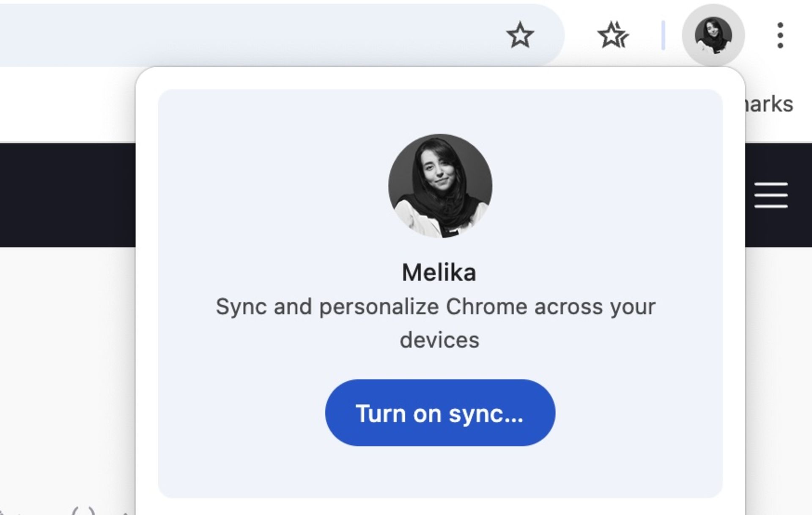Screen dimensions: 812x515
Task: Click the popup's white border above the profile card
Action: pyautogui.click(x=440, y=78)
